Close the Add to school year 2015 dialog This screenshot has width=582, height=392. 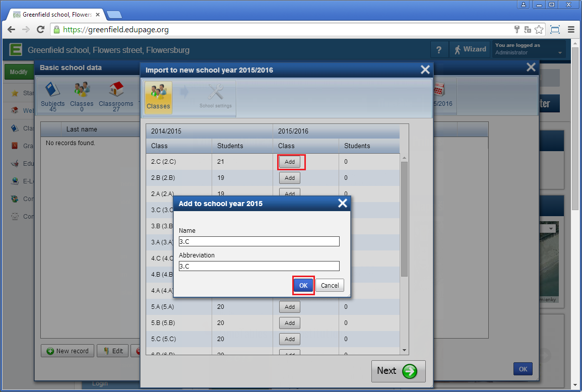coord(343,203)
